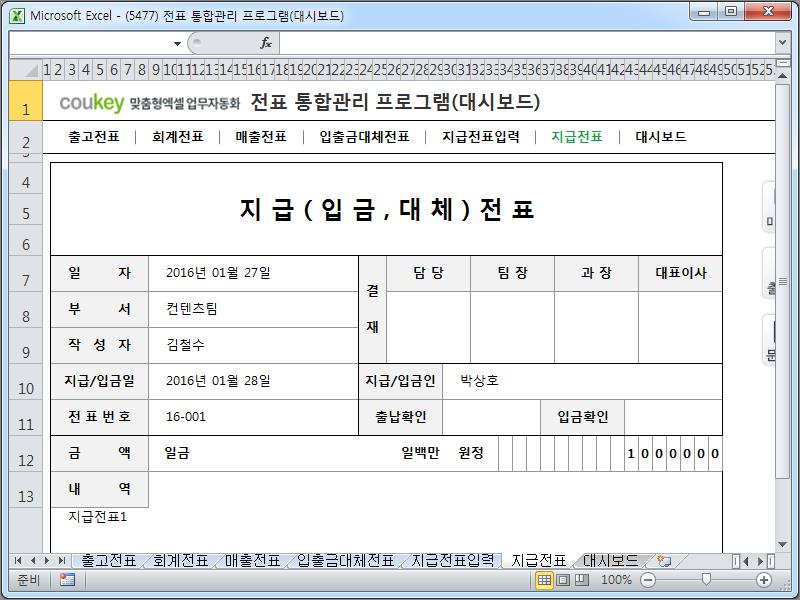
Task: Select the voucher number cell 16-001
Action: coord(254,417)
